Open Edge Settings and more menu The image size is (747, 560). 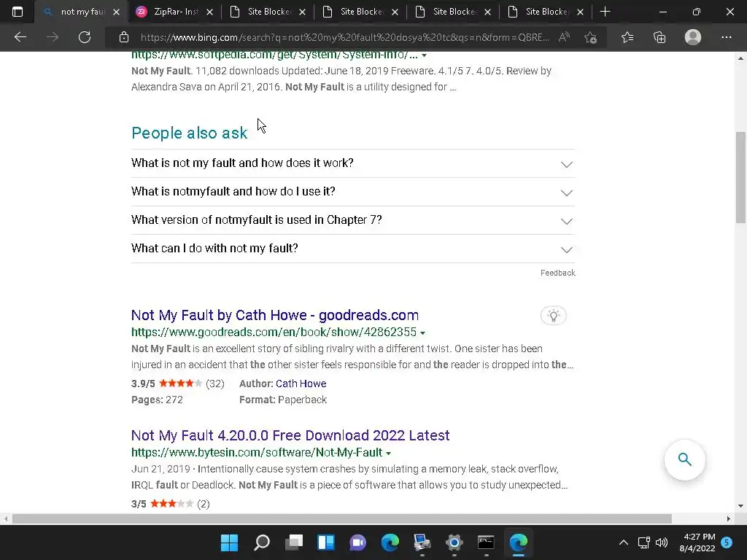pyautogui.click(x=726, y=37)
